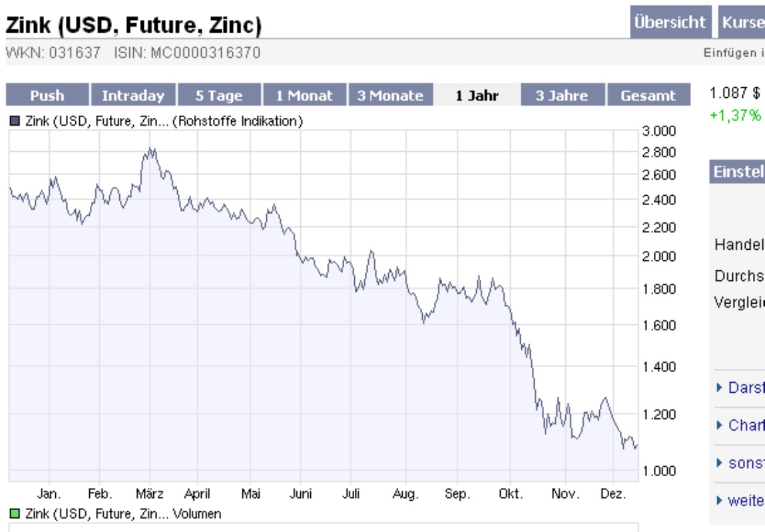
Task: Expand the Chart... options section
Action: (719, 425)
